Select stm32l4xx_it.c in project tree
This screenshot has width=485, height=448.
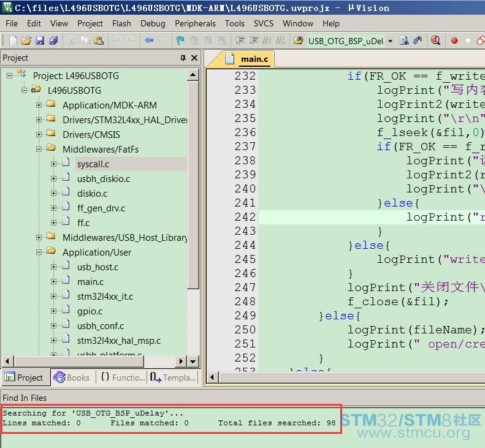(105, 297)
